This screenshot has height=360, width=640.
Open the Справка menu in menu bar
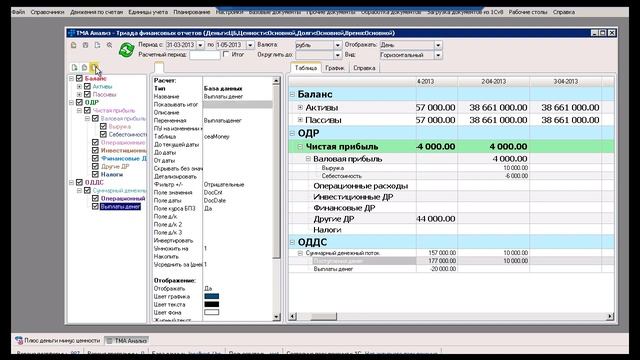(564, 12)
